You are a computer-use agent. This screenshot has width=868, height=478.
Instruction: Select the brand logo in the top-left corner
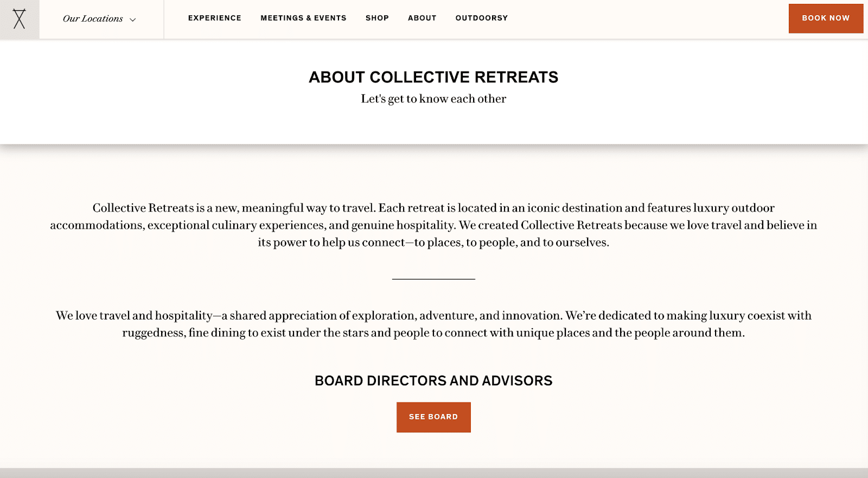pos(20,18)
